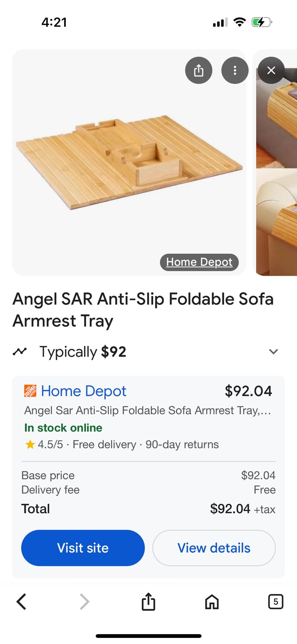Screen dimensions: 297x644
Task: Tap the $92.04 price at top right
Action: click(248, 391)
